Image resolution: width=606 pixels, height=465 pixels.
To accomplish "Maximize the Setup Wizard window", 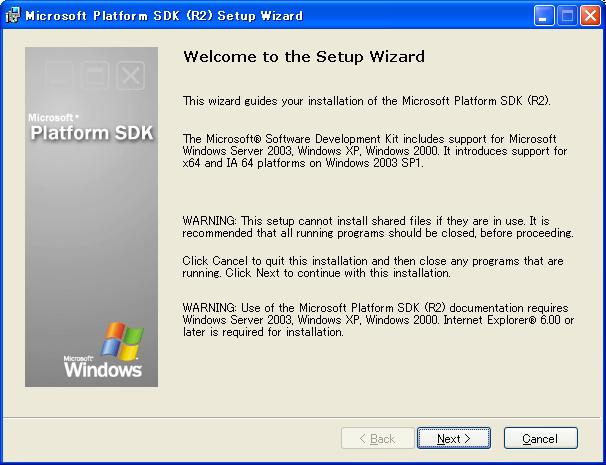I will point(567,16).
